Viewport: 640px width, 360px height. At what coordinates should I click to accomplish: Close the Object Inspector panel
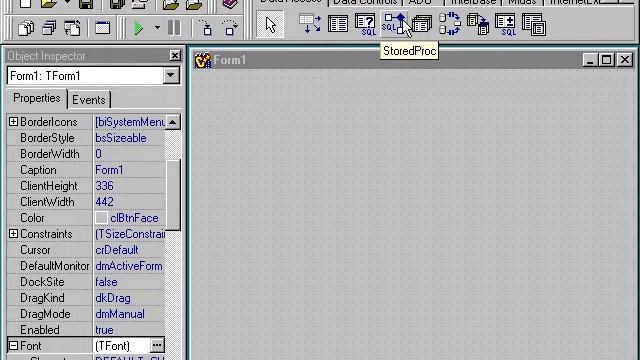pyautogui.click(x=175, y=56)
